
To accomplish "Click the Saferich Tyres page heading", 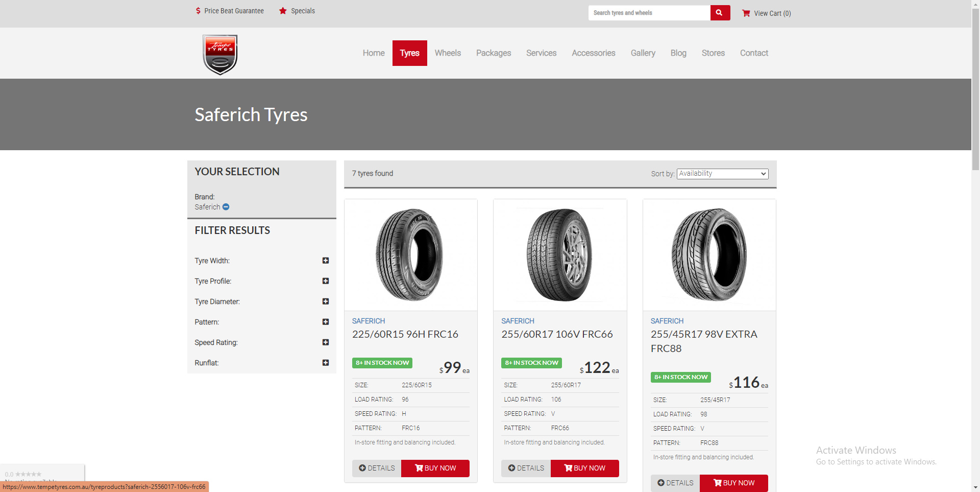I will tap(251, 114).
